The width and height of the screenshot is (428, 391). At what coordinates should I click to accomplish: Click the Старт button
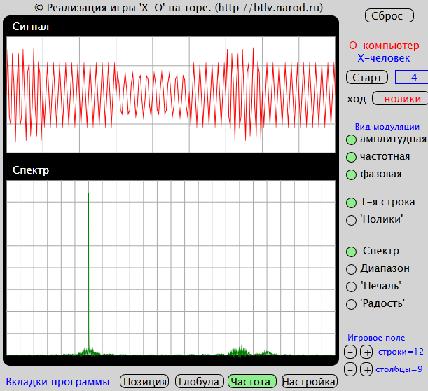tap(367, 78)
